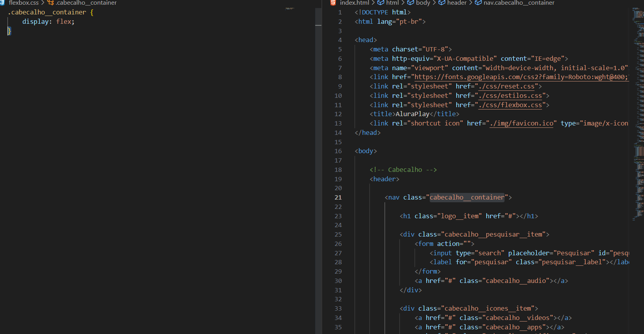This screenshot has width=644, height=334.
Task: Click the element icon before body breadcrumb
Action: [x=411, y=2]
